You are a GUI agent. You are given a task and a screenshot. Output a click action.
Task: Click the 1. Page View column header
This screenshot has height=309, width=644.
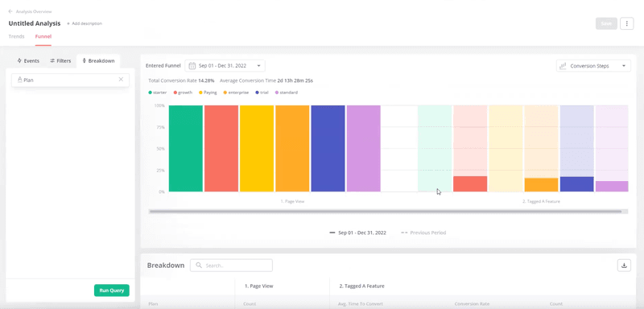click(x=258, y=286)
